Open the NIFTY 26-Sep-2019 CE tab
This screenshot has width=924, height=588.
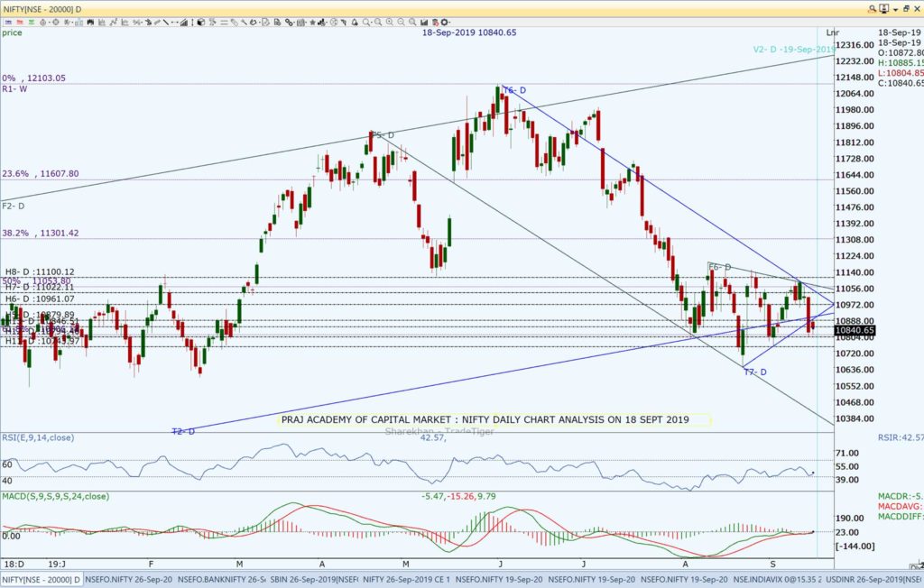point(406,580)
